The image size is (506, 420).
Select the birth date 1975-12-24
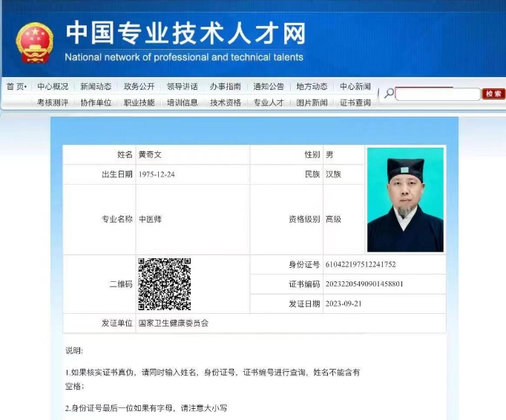coord(157,174)
